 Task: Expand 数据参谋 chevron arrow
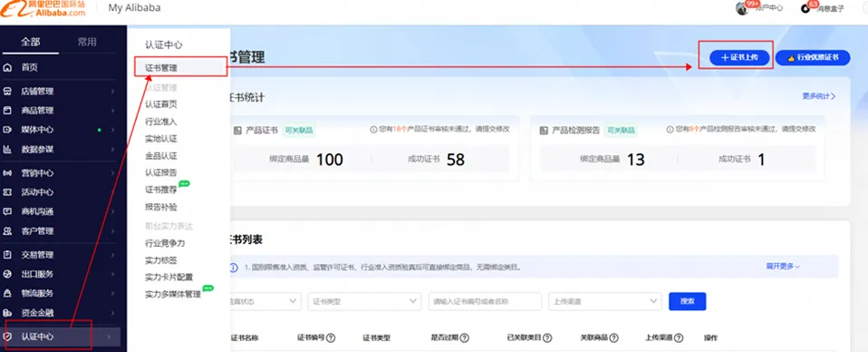(x=112, y=149)
